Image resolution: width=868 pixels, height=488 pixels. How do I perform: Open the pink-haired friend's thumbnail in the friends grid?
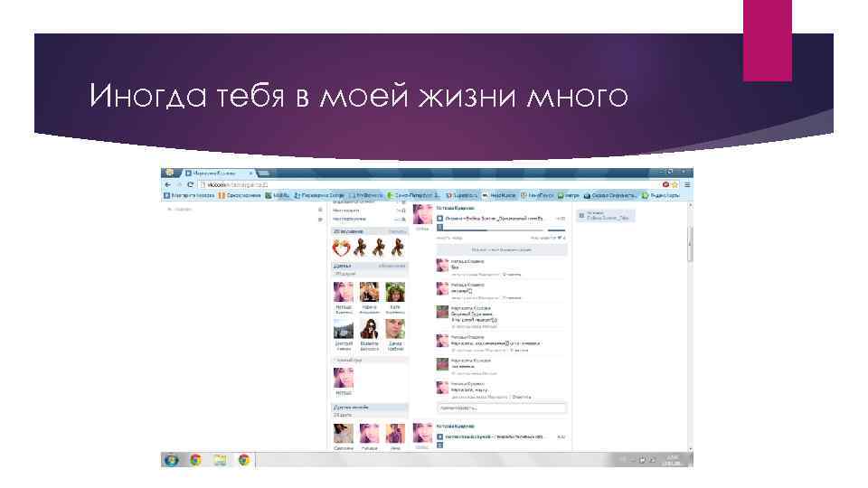point(344,292)
